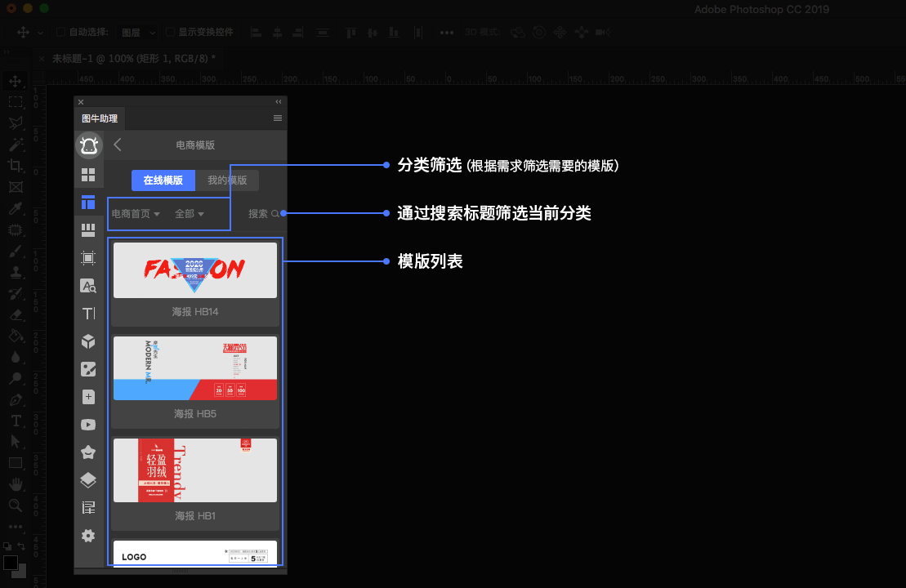Click the 电商模版 header title
906x588 pixels.
point(195,145)
